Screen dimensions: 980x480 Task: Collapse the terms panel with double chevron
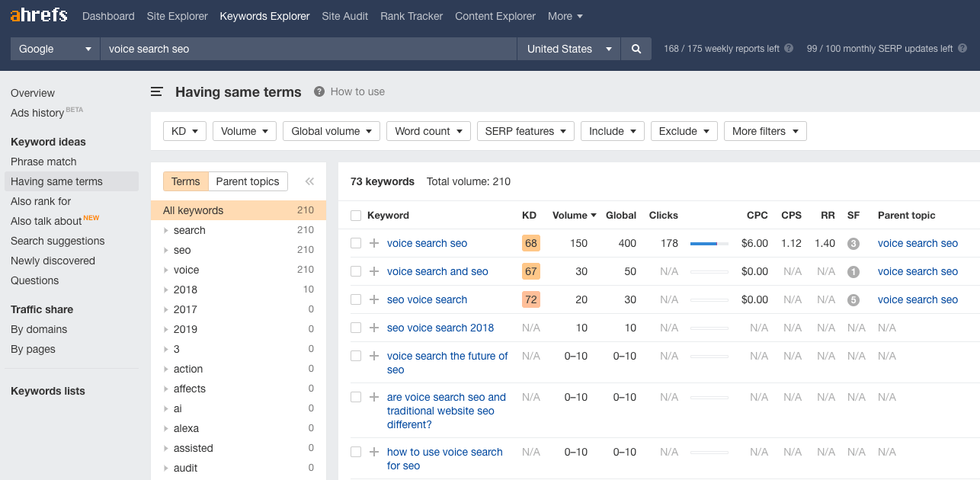[309, 181]
